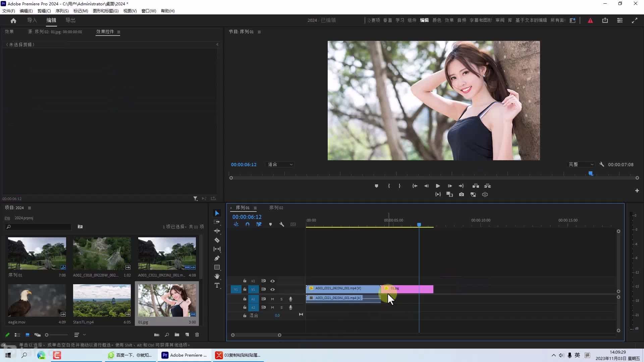Screen dimensions: 644x362
Task: Select the Ripple Edit tool
Action: [x=217, y=231]
